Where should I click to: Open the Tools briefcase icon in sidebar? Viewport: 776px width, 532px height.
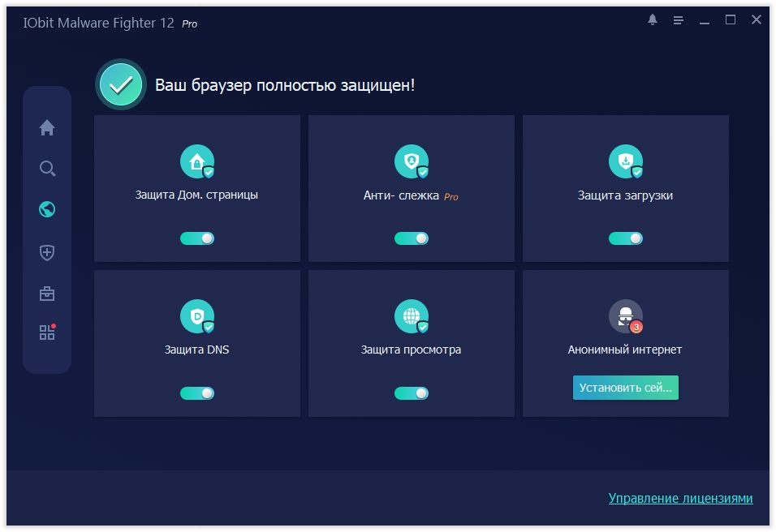click(x=47, y=294)
